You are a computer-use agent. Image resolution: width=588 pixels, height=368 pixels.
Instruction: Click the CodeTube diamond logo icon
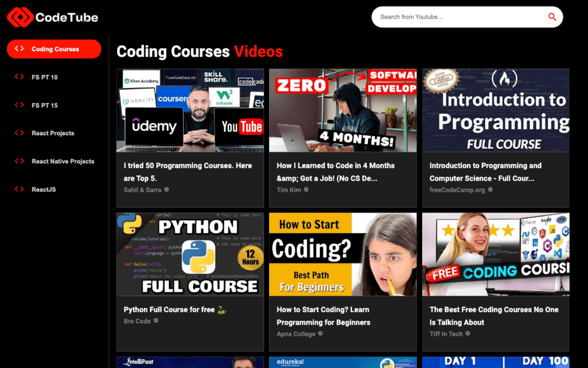[20, 17]
